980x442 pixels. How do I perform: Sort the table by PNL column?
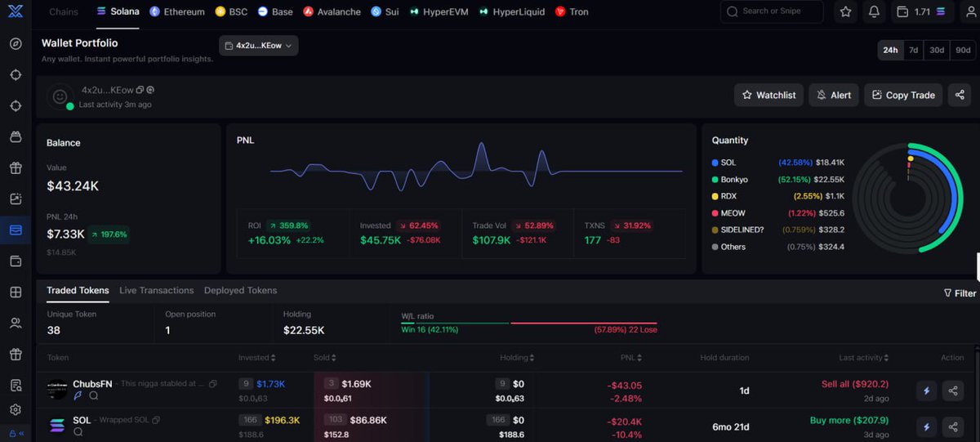(631, 358)
